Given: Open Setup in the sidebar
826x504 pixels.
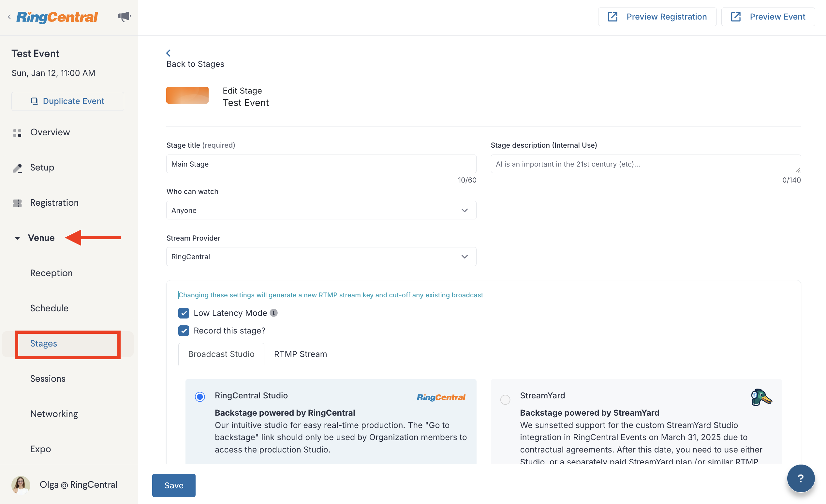Looking at the screenshot, I should (x=42, y=167).
